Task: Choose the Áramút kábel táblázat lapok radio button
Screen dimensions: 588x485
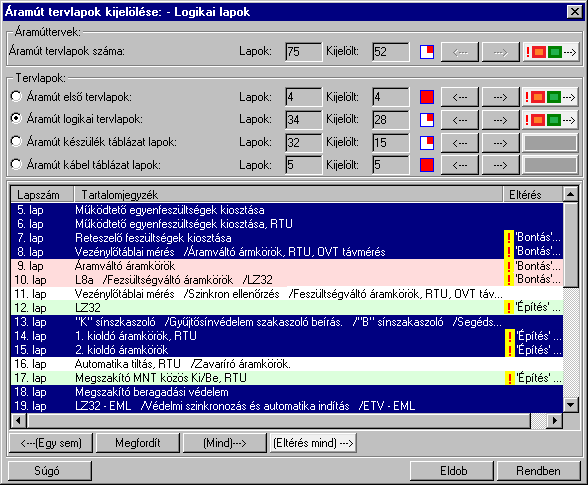Action: (16, 164)
